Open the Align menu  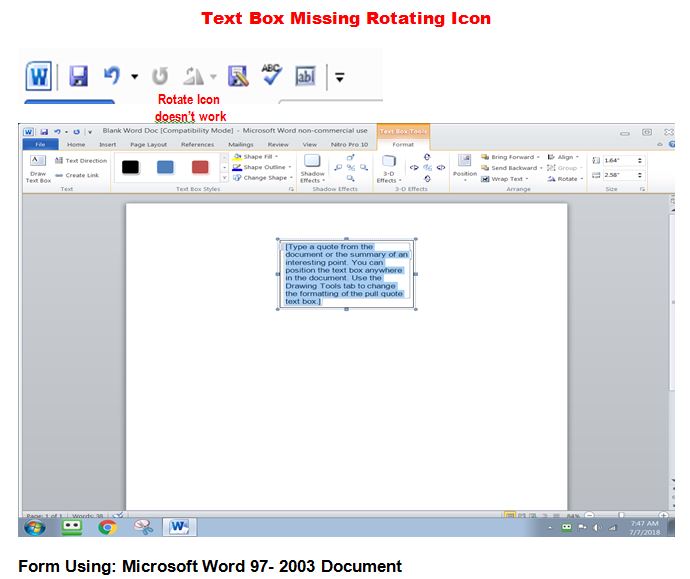(x=563, y=157)
